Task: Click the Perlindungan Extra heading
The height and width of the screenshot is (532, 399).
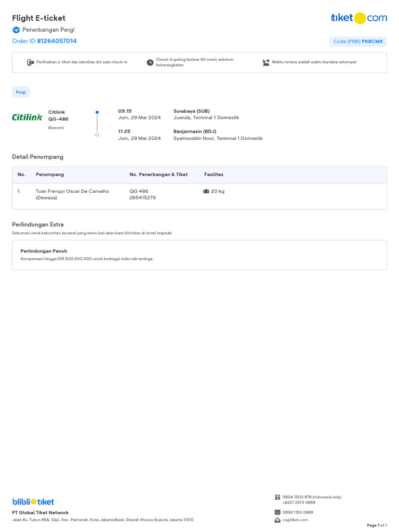Action: (38, 224)
